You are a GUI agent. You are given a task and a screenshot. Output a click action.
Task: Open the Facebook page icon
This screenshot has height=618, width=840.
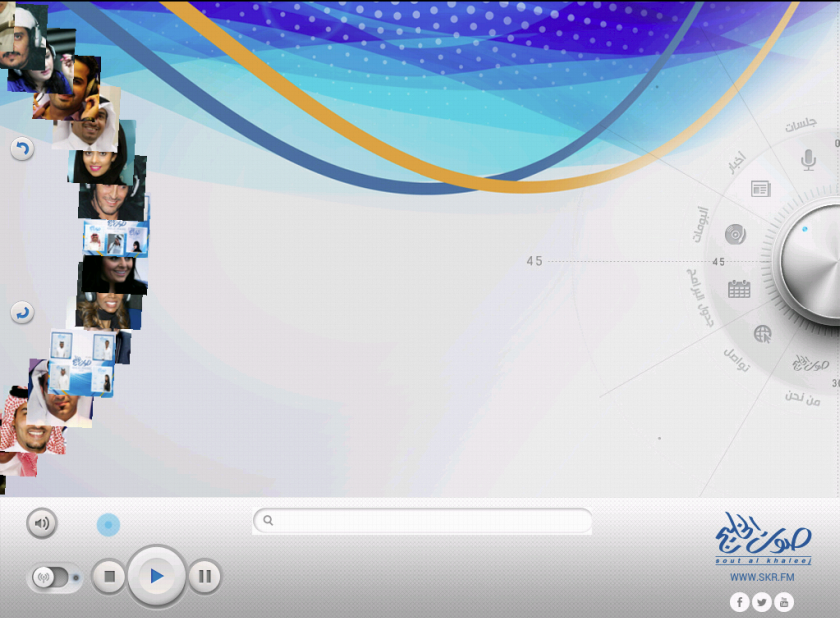739,602
